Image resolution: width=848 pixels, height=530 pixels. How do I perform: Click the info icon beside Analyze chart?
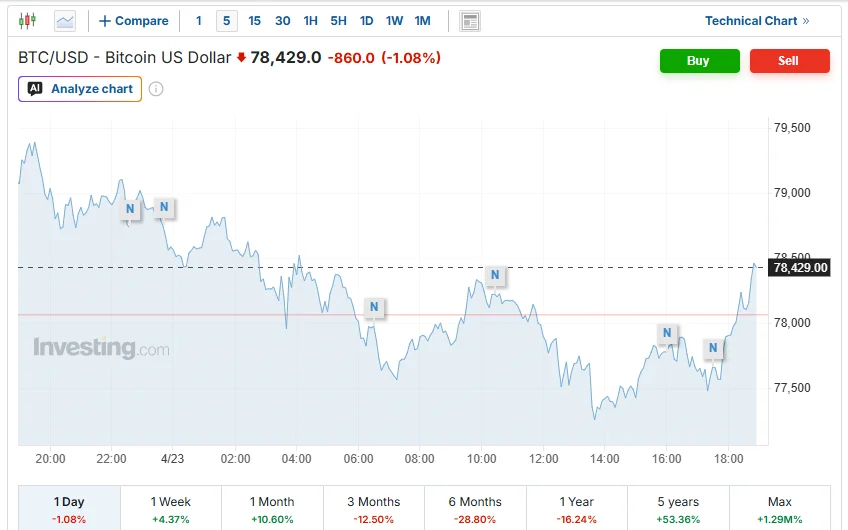[156, 89]
